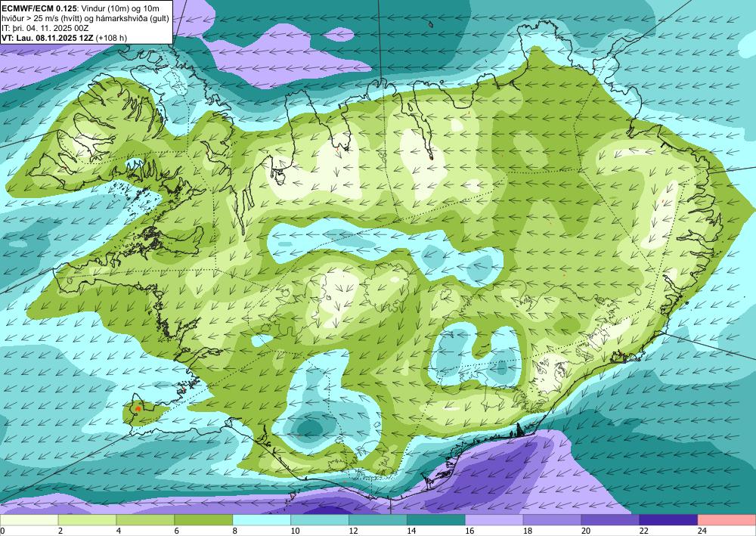The height and width of the screenshot is (536, 756).
Task: Pick the 4–6 m/s green legend swatch
Action: click(x=146, y=520)
